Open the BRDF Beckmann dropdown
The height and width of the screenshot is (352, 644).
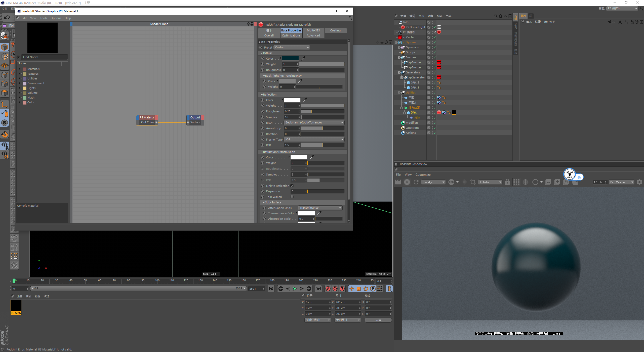(x=314, y=123)
